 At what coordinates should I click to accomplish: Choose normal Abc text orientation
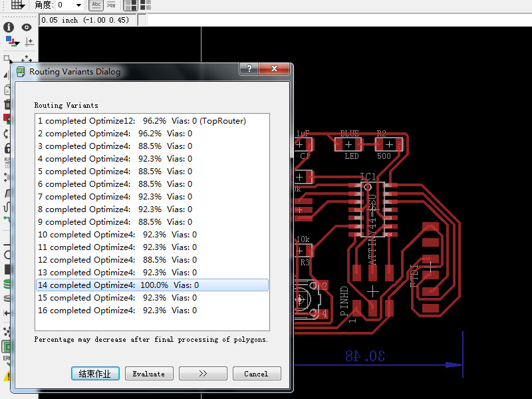(96, 5)
